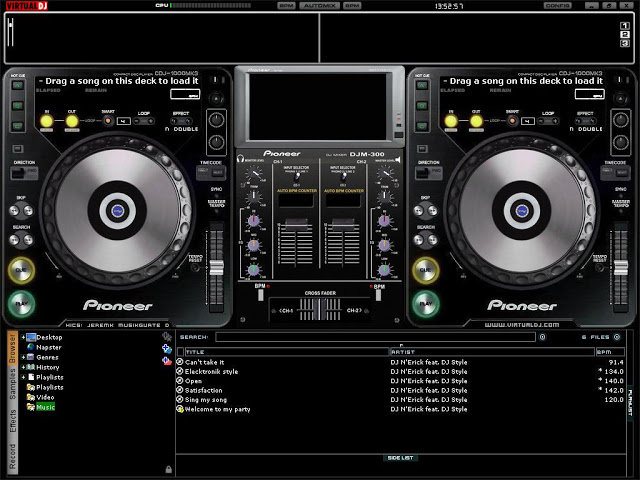Viewport: 640px width, 480px height.
Task: Toggle AUTOMIX button in top bar
Action: coord(320,6)
